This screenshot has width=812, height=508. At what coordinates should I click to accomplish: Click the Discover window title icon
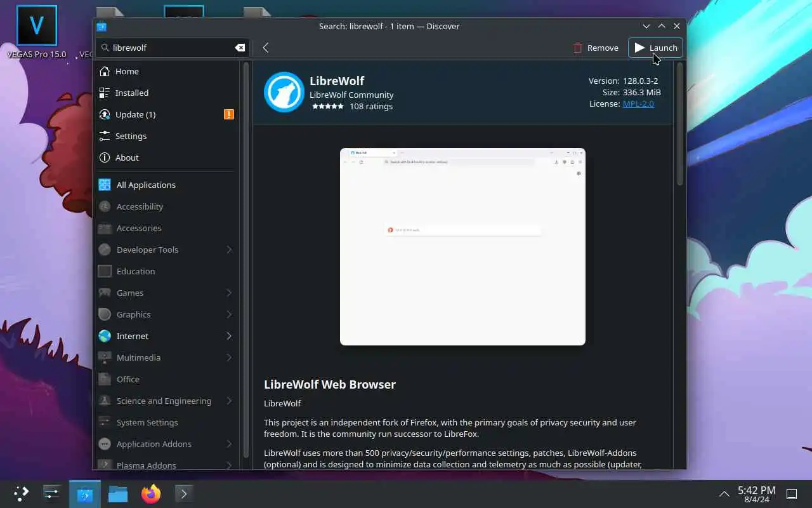pyautogui.click(x=101, y=26)
